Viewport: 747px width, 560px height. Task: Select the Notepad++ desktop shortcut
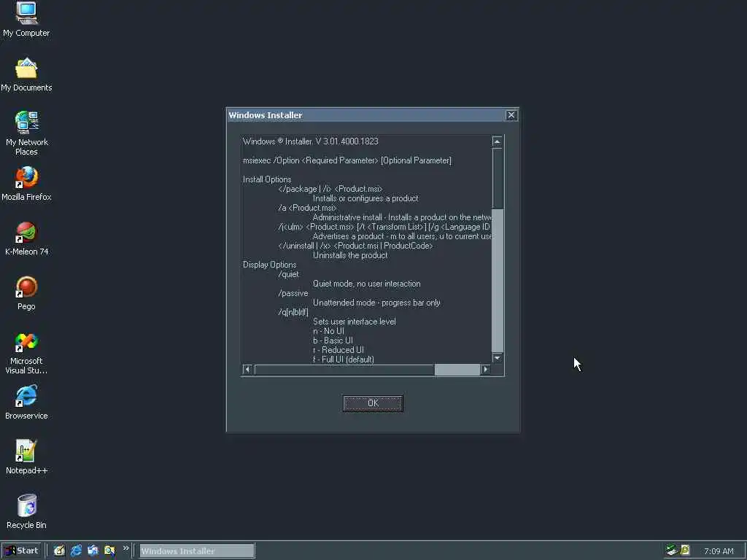27,457
